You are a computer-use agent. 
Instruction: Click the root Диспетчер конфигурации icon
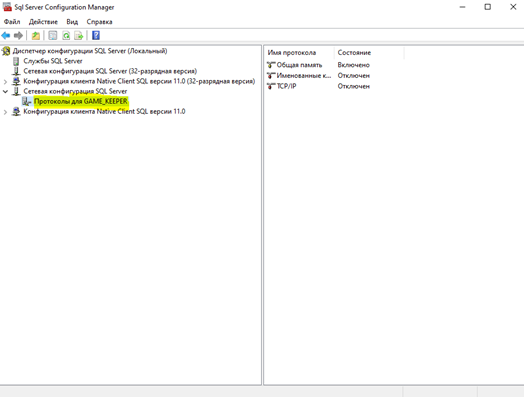click(x=6, y=51)
